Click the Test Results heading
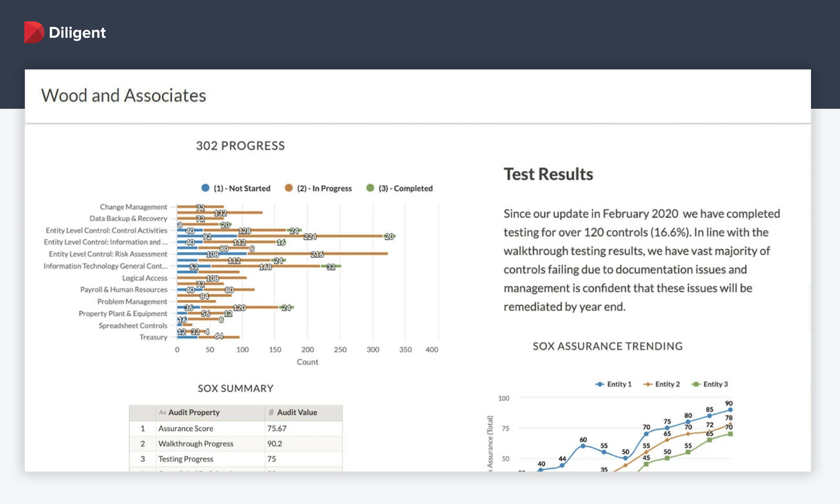This screenshot has height=504, width=840. tap(548, 174)
